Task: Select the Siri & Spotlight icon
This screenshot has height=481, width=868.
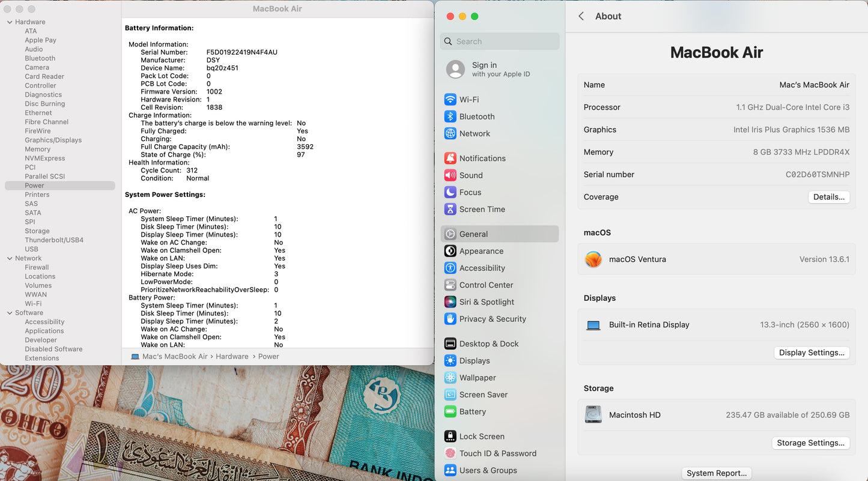Action: (x=450, y=302)
